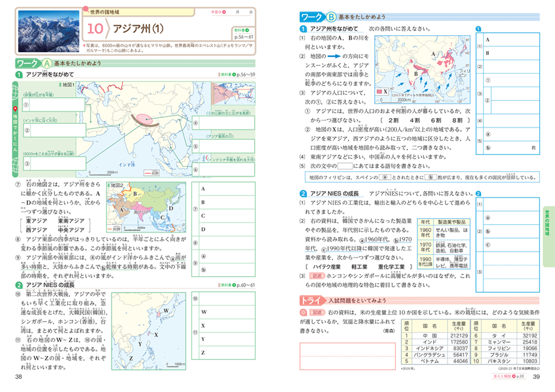Click the rice table cell 212129
The image size is (555, 392).
click(459, 336)
